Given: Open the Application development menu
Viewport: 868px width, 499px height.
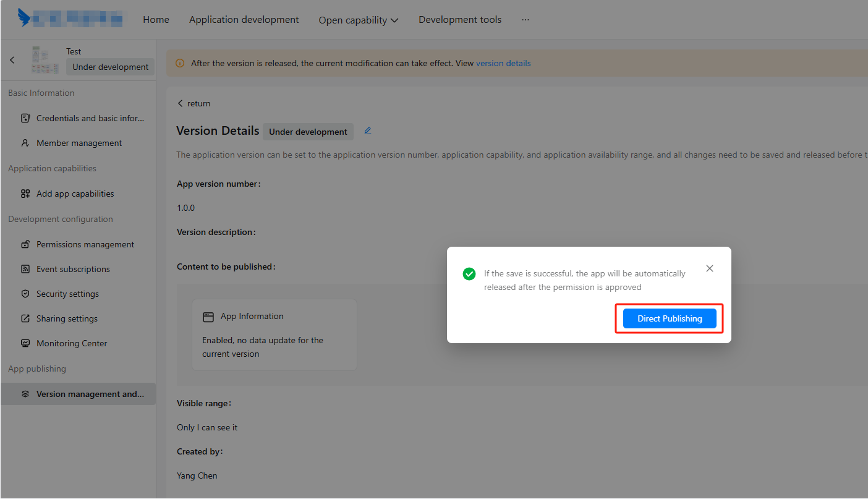Looking at the screenshot, I should click(244, 20).
